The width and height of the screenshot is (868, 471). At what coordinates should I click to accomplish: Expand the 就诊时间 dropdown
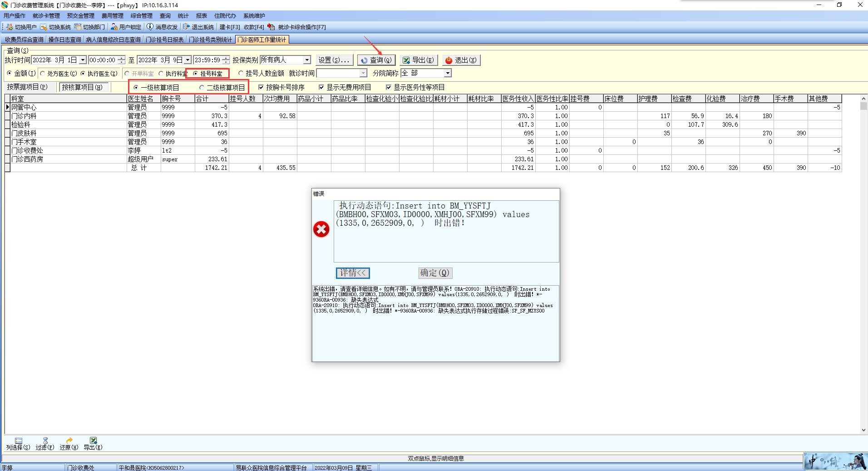point(363,73)
